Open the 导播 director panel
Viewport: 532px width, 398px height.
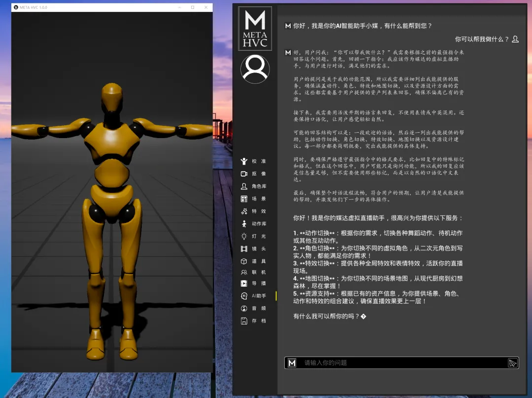tap(254, 284)
